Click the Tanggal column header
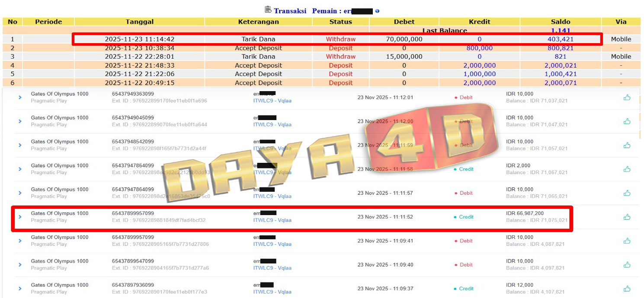The image size is (644, 298). pos(139,22)
